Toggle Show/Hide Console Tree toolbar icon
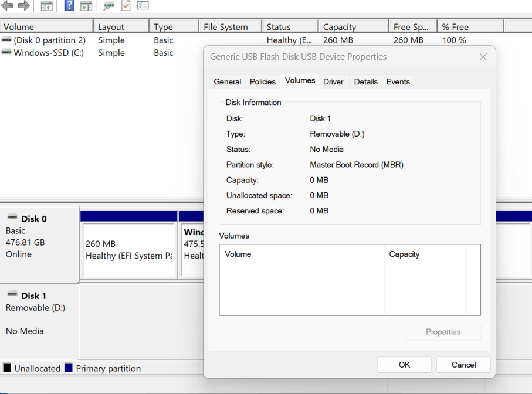This screenshot has width=532, height=394. [x=46, y=6]
